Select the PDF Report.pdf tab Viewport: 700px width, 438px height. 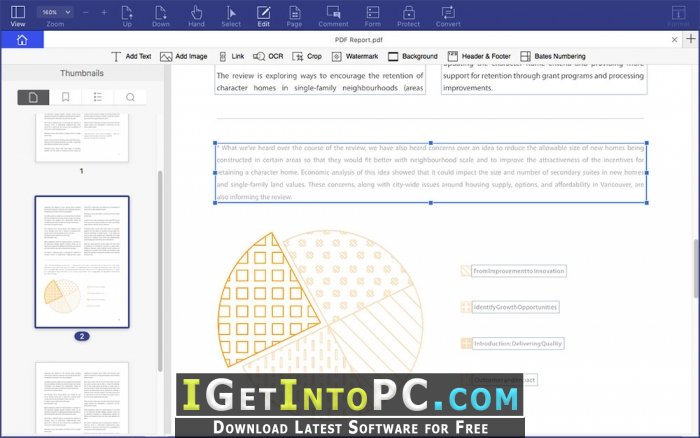[x=358, y=40]
